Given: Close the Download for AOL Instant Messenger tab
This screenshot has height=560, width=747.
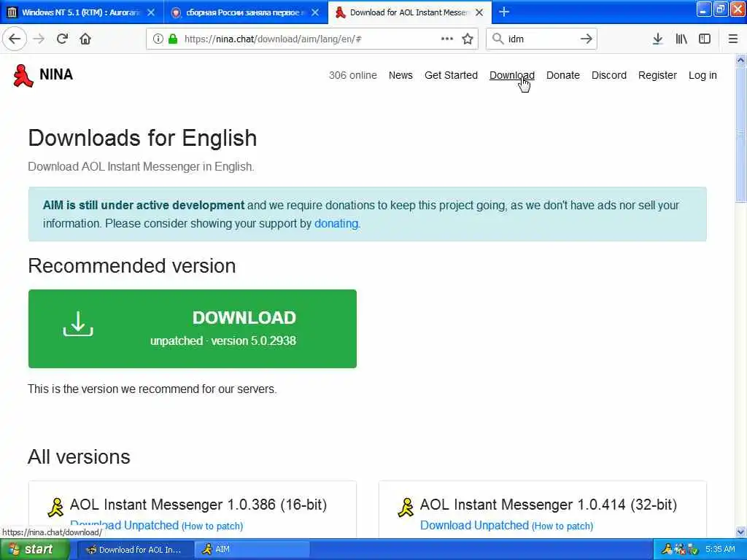Looking at the screenshot, I should 480,12.
